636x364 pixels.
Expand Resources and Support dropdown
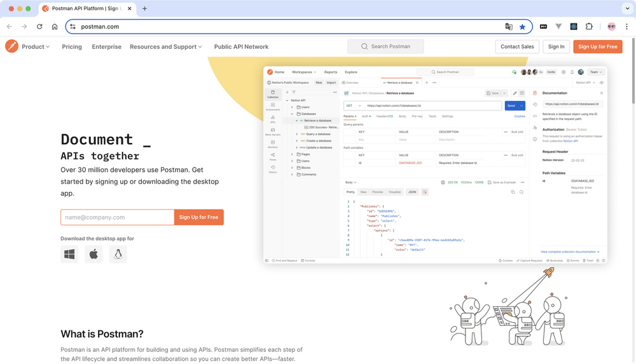pyautogui.click(x=165, y=46)
